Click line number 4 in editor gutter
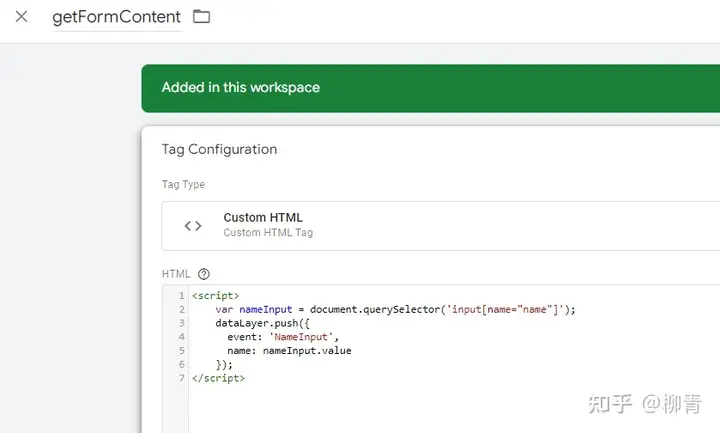The height and width of the screenshot is (433, 720). pos(181,338)
